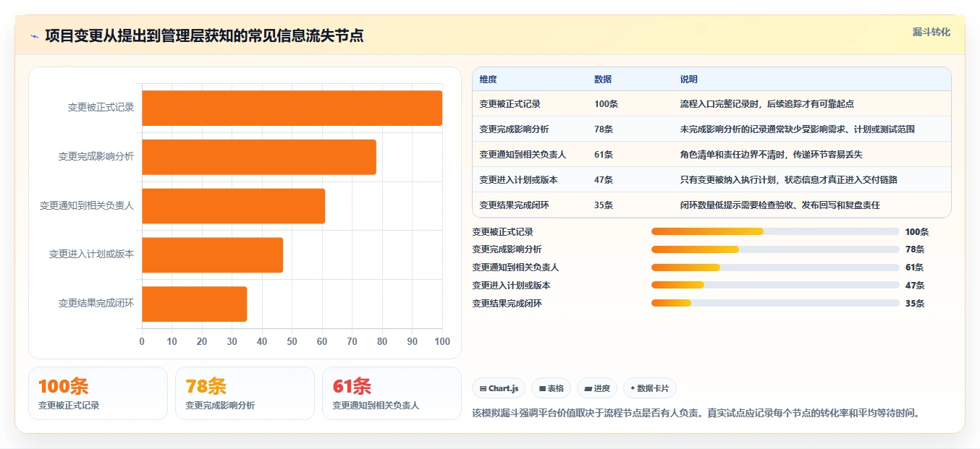Click the description starting 闭环数量低提示
Viewport: 980px width, 449px height.
[780, 205]
